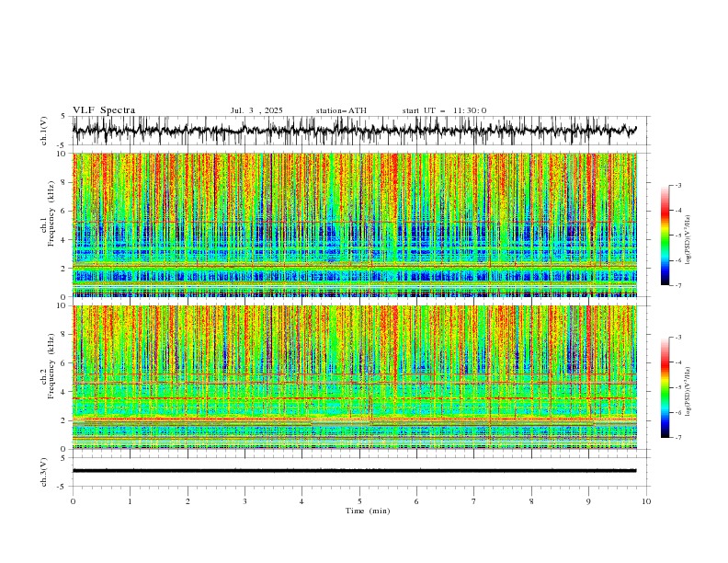
Task: Click the ch.2 color bar log(PSD) unit label
Action: coord(688,391)
